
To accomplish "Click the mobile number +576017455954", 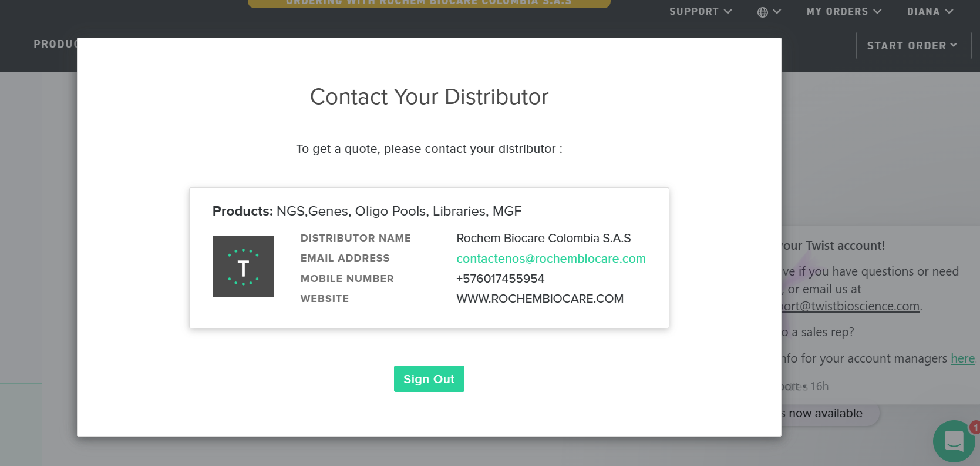I will (x=500, y=279).
